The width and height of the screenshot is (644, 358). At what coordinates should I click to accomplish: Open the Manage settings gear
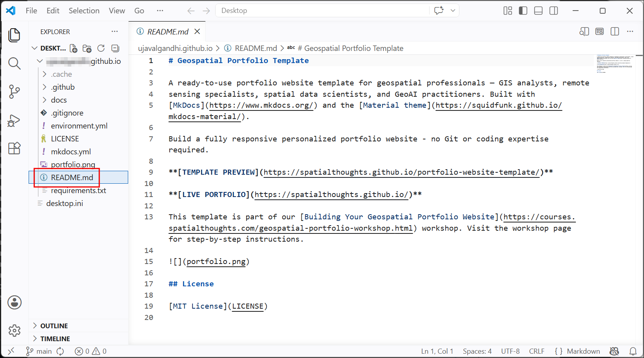tap(15, 331)
